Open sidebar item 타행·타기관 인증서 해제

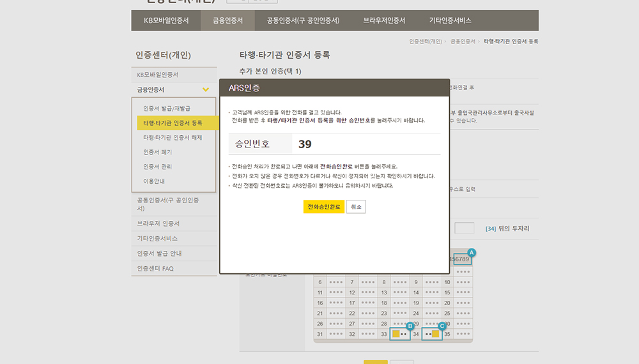click(173, 138)
